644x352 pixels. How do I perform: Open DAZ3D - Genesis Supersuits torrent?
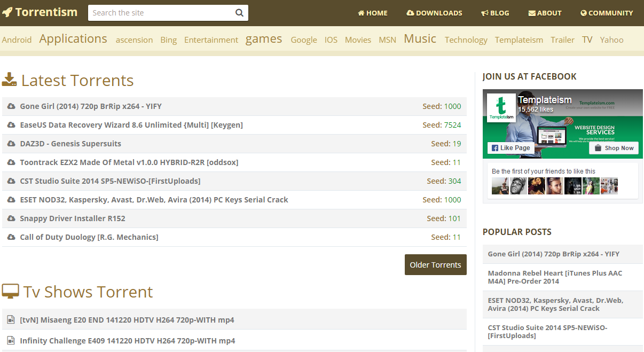point(70,144)
